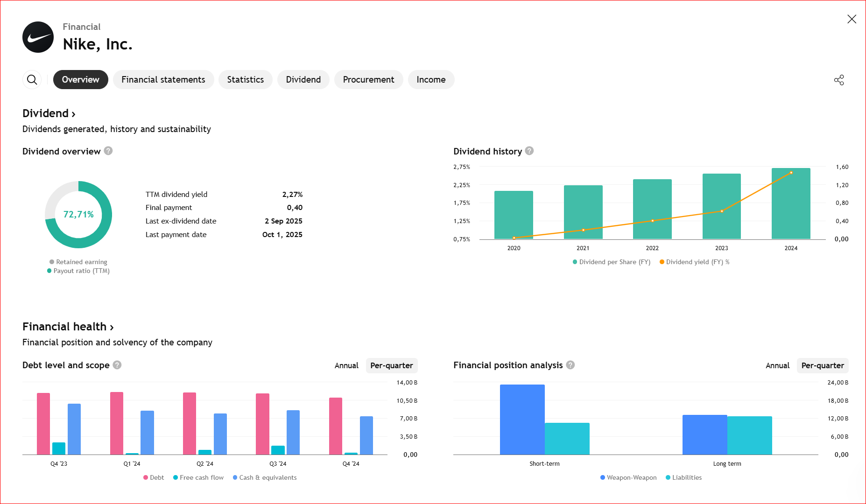Open help icon next to Dividend history

529,151
